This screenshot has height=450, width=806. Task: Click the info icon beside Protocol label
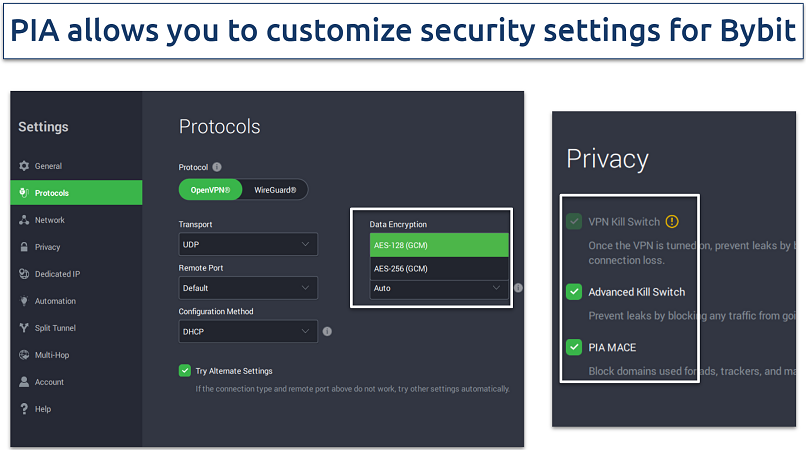click(x=217, y=167)
